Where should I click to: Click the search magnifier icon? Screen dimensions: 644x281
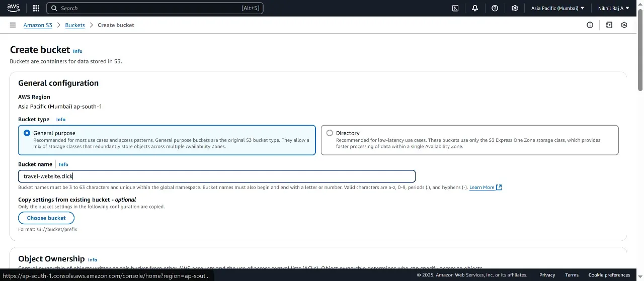(x=54, y=8)
